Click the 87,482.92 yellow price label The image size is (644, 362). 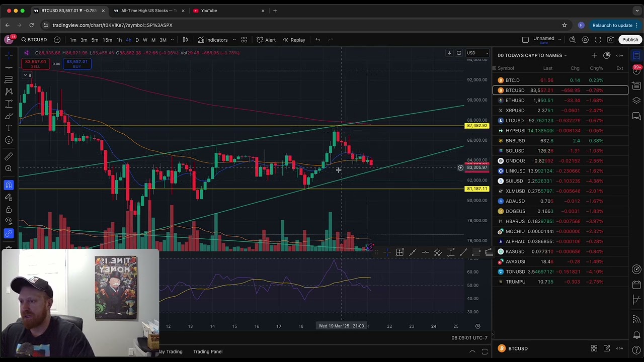[x=477, y=126]
